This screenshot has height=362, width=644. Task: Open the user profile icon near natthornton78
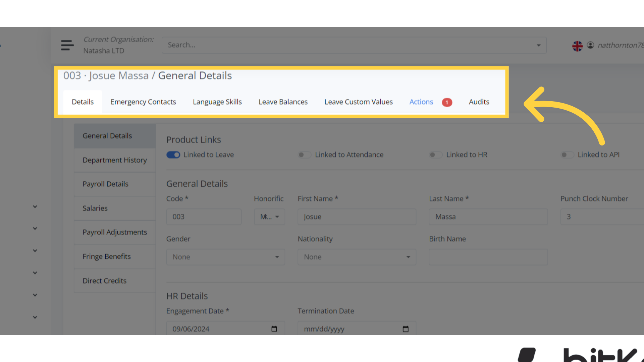click(591, 45)
